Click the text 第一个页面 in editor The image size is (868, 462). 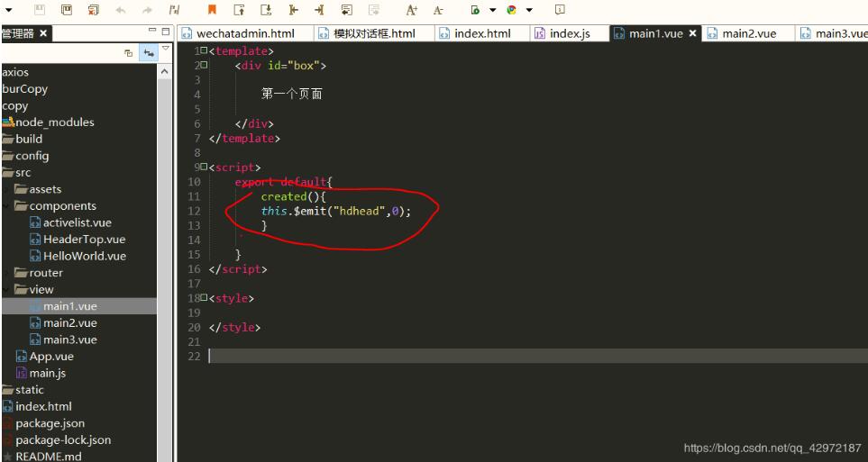[291, 94]
